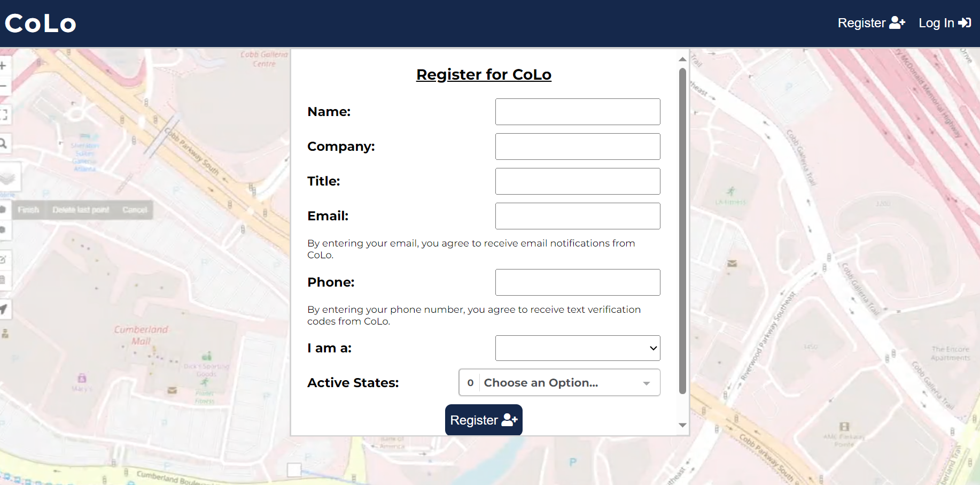The height and width of the screenshot is (485, 980).
Task: Toggle the map fullscreen icon
Action: click(x=4, y=114)
